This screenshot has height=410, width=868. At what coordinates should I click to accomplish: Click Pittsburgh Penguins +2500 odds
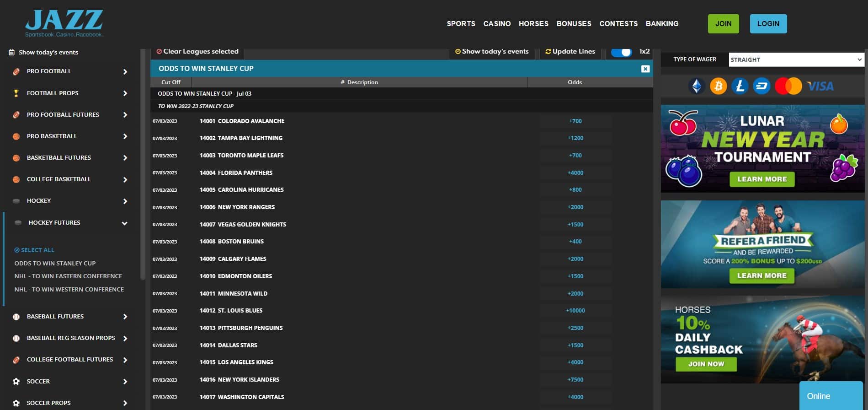click(575, 328)
